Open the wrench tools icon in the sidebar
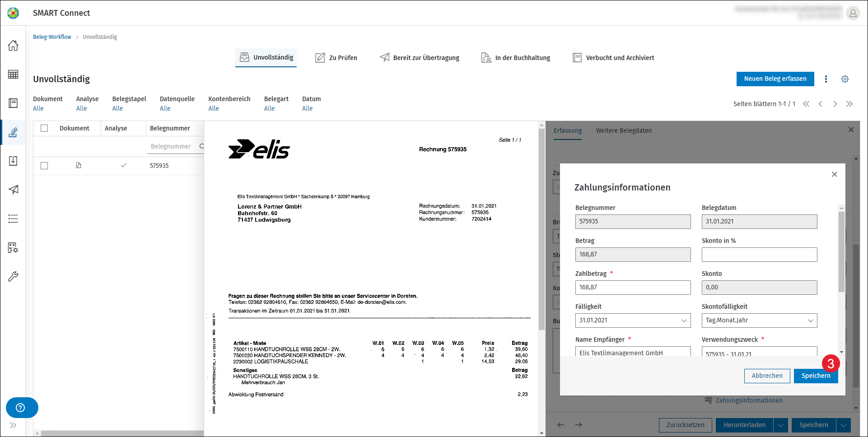 click(x=13, y=276)
